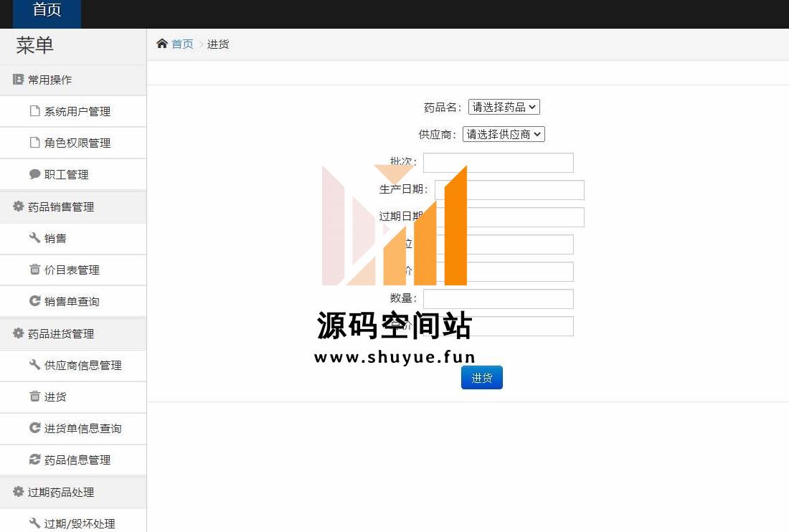Click the refresh icon beside 销售单查询
The height and width of the screenshot is (532, 789).
click(34, 301)
